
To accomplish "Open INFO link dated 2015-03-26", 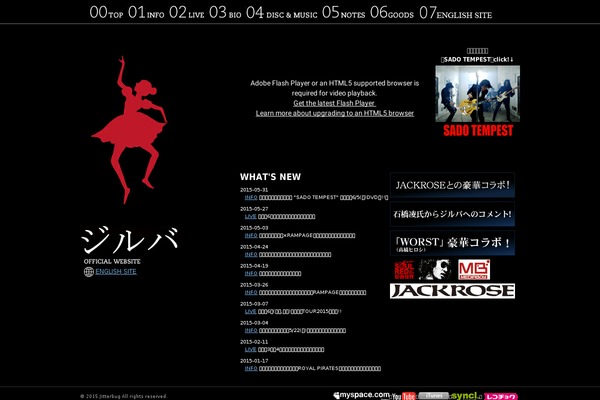I will (x=251, y=292).
